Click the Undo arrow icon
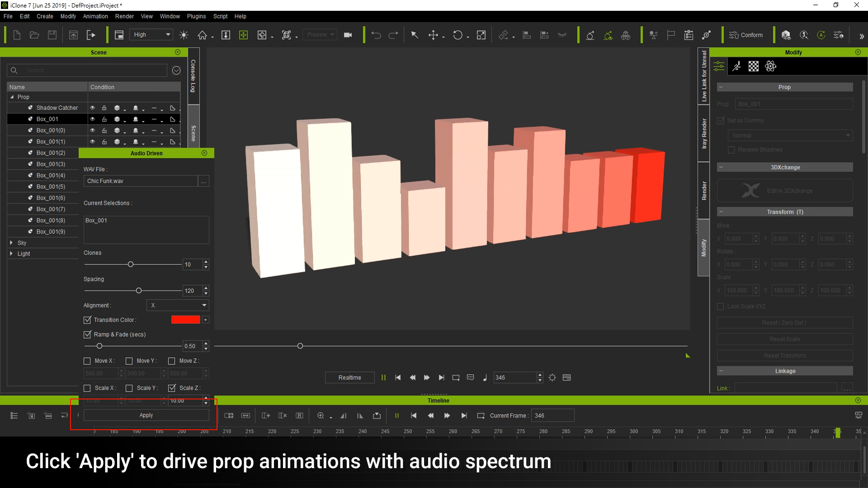Image resolution: width=868 pixels, height=488 pixels. [x=376, y=35]
